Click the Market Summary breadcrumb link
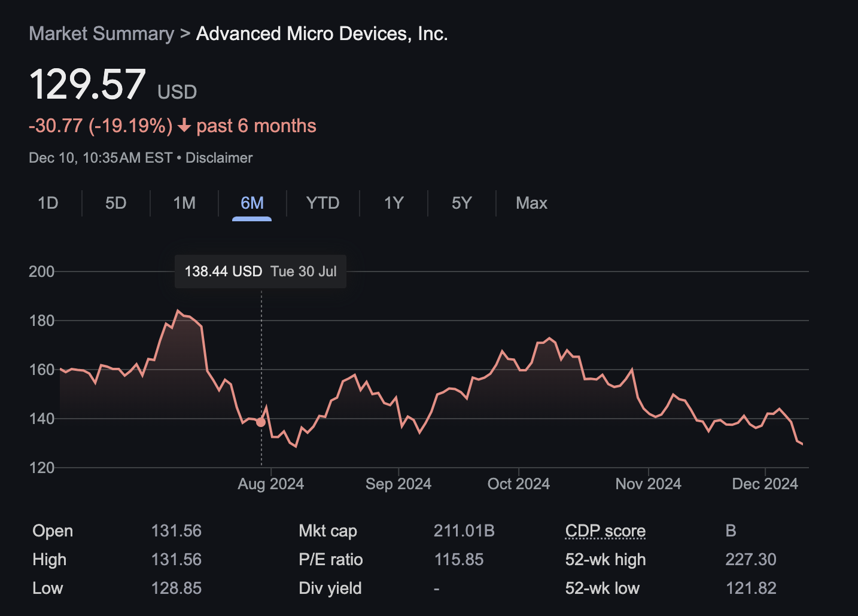The width and height of the screenshot is (858, 616). pos(101,34)
